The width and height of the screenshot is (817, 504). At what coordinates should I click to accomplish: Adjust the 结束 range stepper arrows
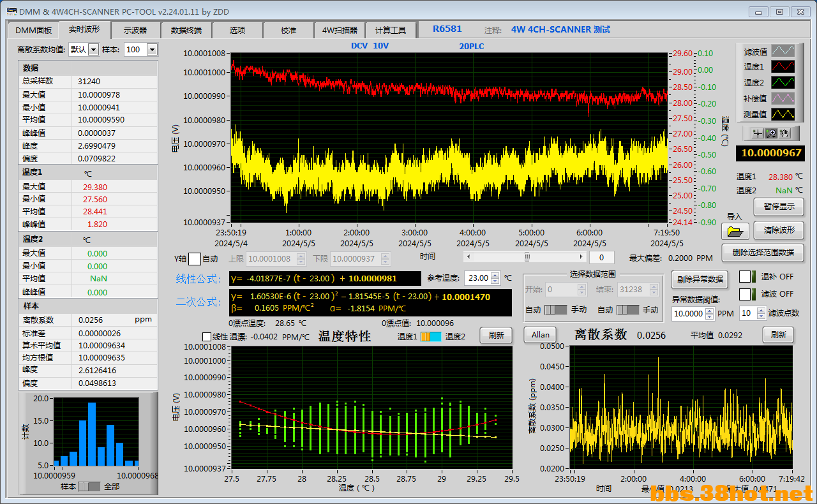(x=654, y=290)
